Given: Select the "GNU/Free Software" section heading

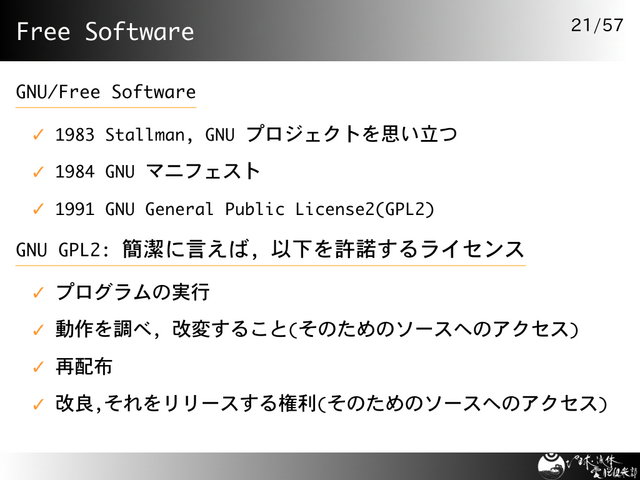Looking at the screenshot, I should (106, 92).
